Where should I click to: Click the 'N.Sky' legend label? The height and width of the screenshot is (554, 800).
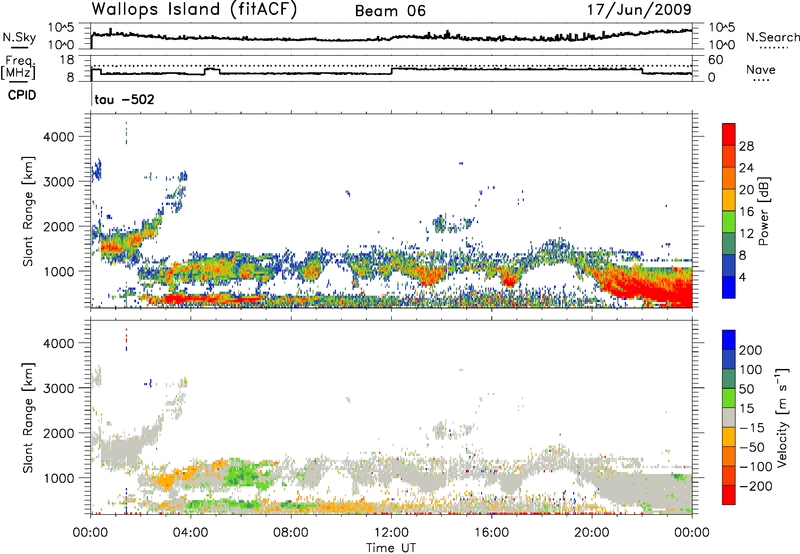click(x=19, y=37)
